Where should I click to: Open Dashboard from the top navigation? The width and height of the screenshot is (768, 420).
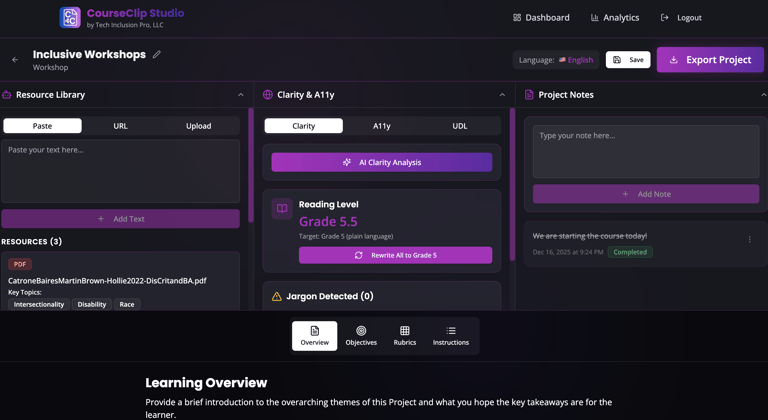click(x=541, y=18)
